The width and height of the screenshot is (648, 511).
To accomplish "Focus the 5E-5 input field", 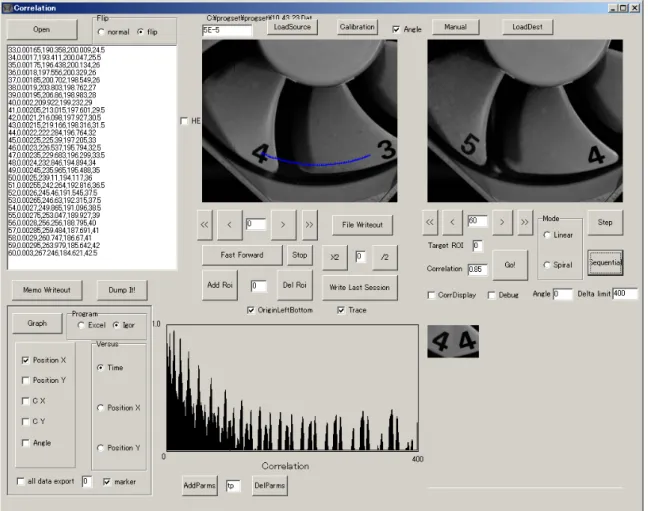I will 227,30.
